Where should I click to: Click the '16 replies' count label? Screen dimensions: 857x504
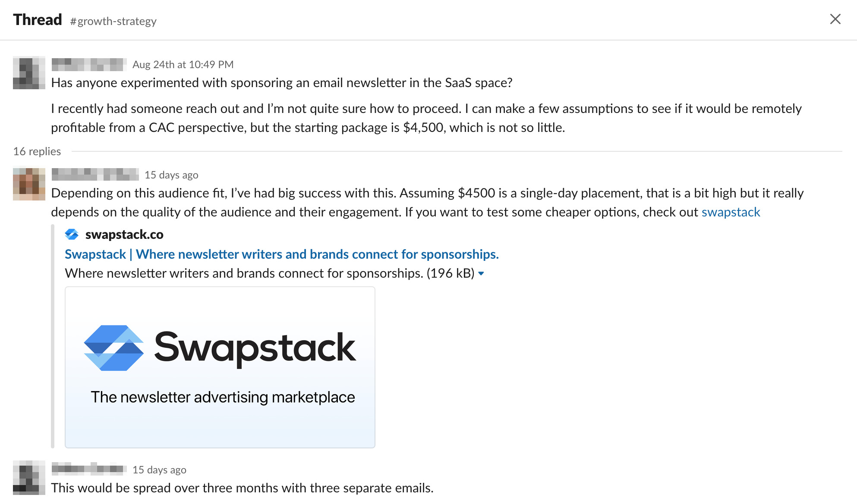[x=37, y=151]
